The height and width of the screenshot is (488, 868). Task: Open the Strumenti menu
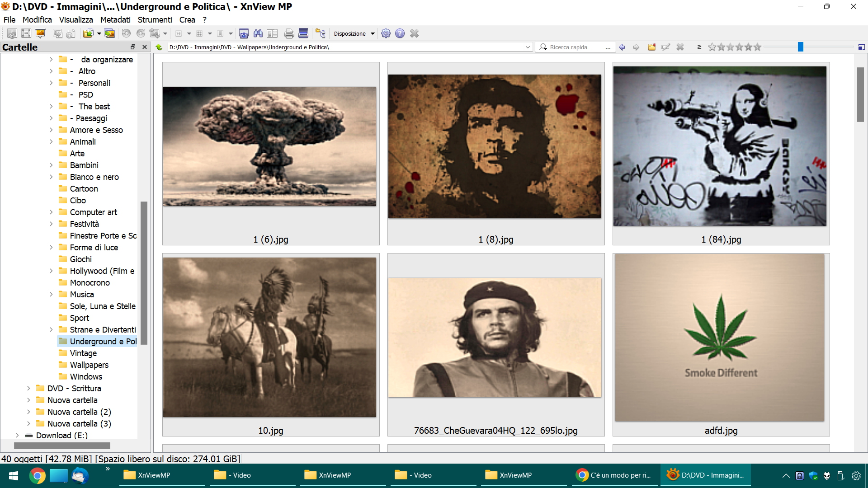click(155, 20)
